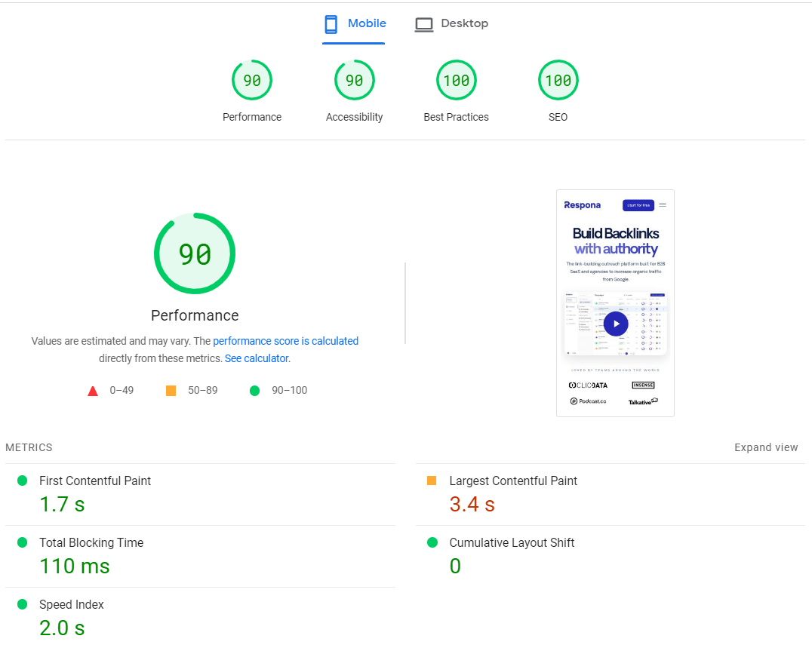Viewport: 812px width, 651px height.
Task: Open the Expand view option
Action: click(x=766, y=447)
